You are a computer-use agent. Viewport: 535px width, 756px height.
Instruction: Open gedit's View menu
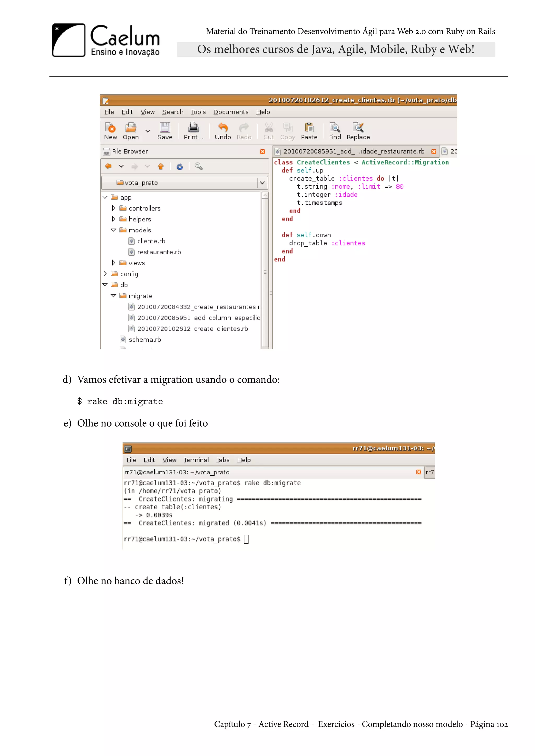[x=148, y=112]
